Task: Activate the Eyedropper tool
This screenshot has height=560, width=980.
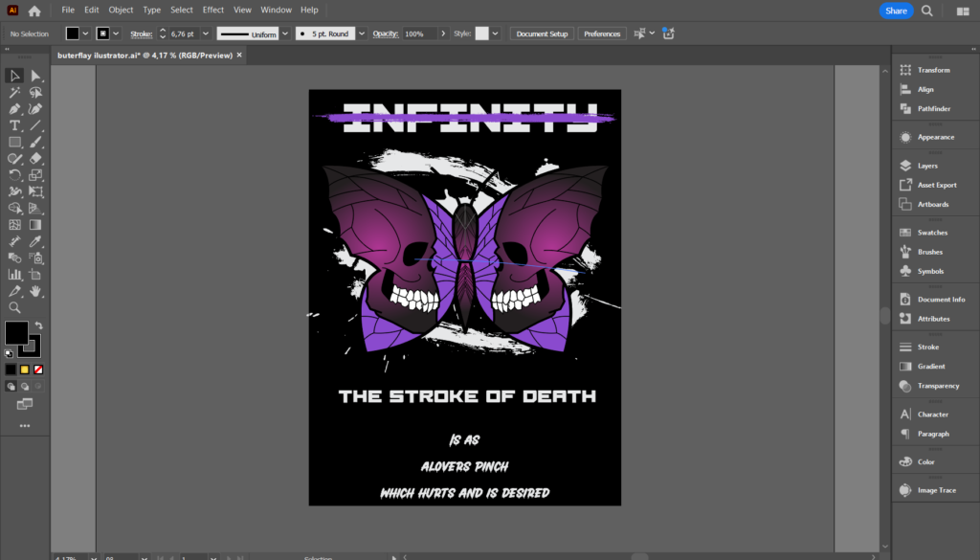Action: pyautogui.click(x=35, y=241)
